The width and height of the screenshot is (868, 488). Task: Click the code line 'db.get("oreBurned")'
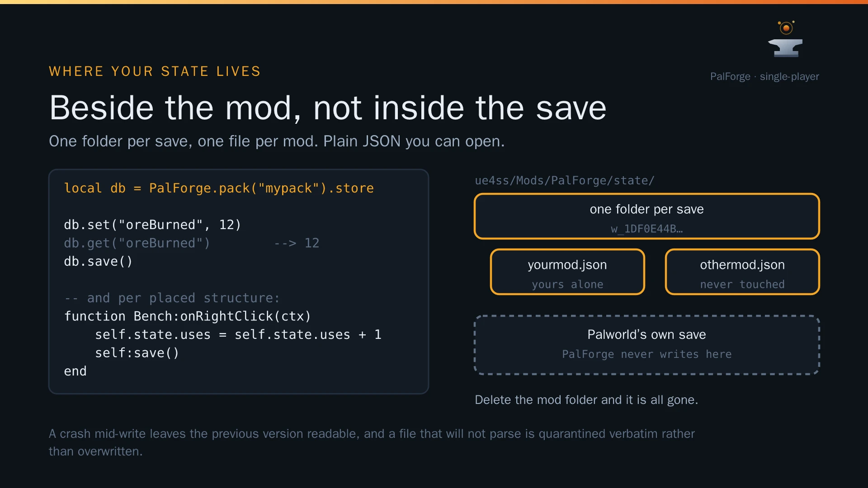[x=137, y=243]
